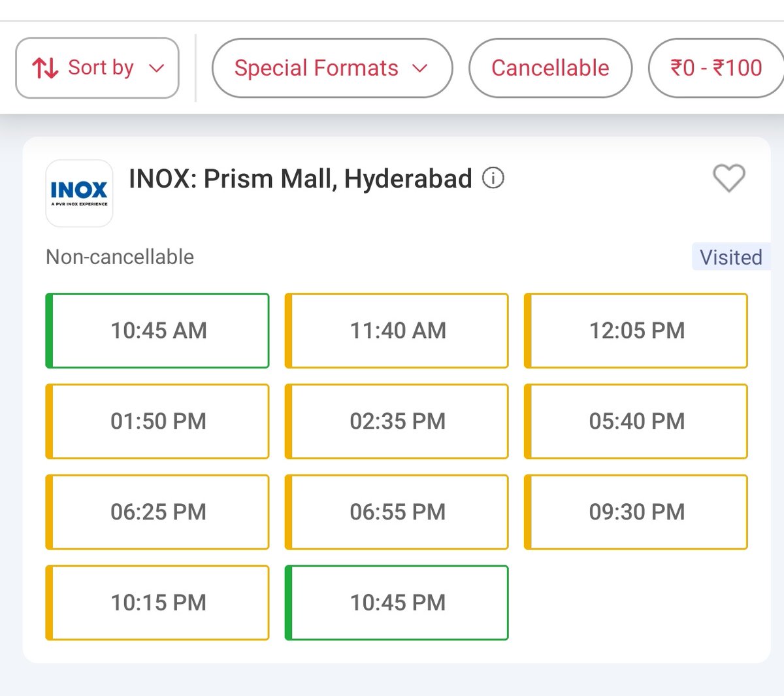
Task: Click the sort arrows icon
Action: coord(45,68)
